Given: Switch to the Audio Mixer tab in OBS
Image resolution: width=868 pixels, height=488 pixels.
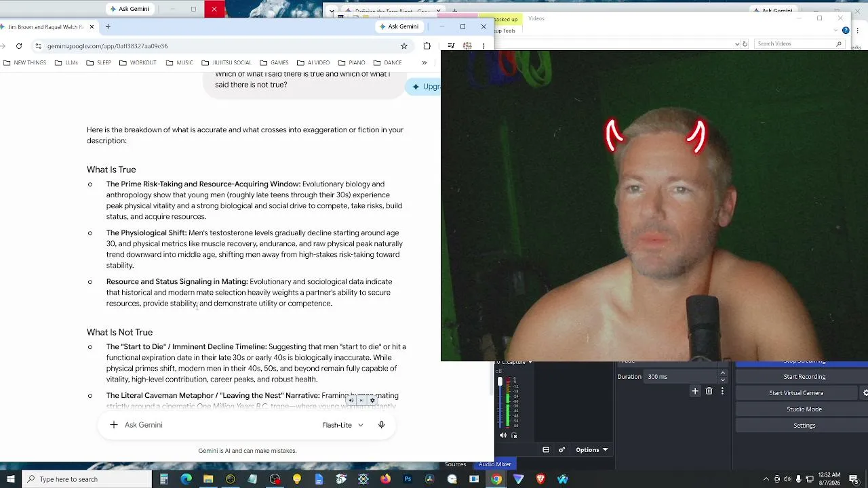Looking at the screenshot, I should pos(495,464).
